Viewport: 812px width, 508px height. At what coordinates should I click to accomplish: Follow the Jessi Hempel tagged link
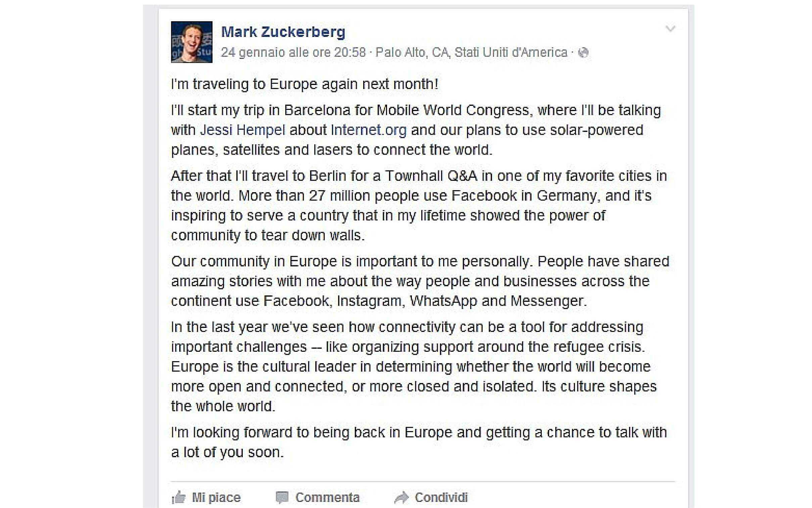pos(242,130)
